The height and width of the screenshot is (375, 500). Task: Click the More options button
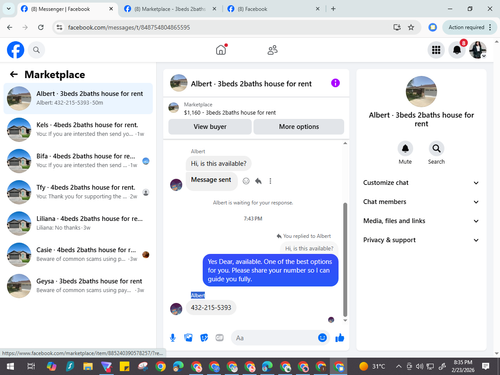click(x=299, y=127)
